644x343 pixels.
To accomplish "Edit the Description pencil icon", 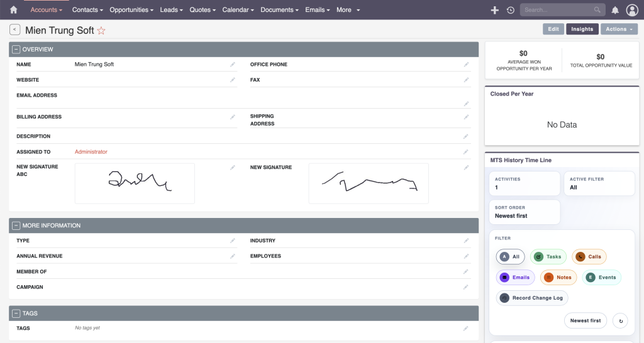I will (466, 136).
